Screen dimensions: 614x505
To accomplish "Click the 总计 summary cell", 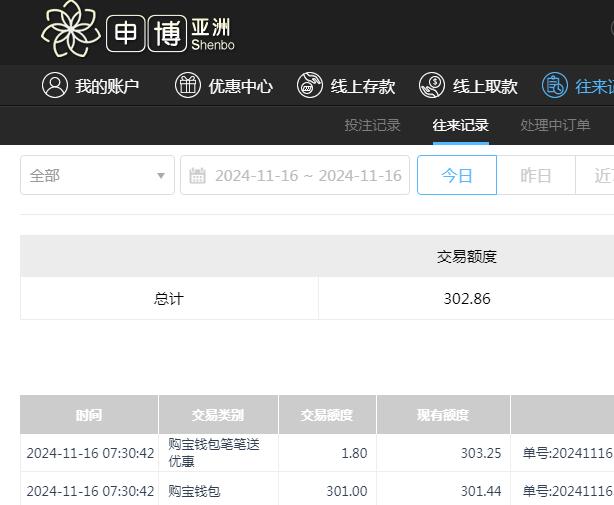I will (169, 299).
